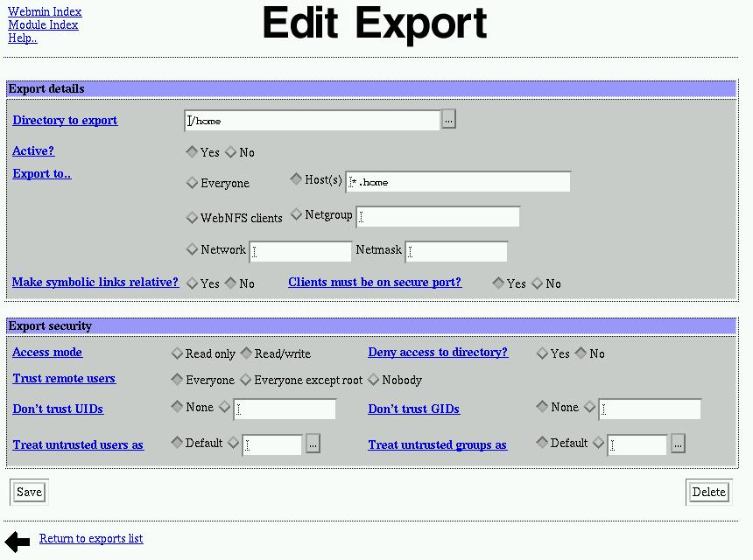Open the Directory to export help link
Image resolution: width=753 pixels, height=560 pixels.
65,120
